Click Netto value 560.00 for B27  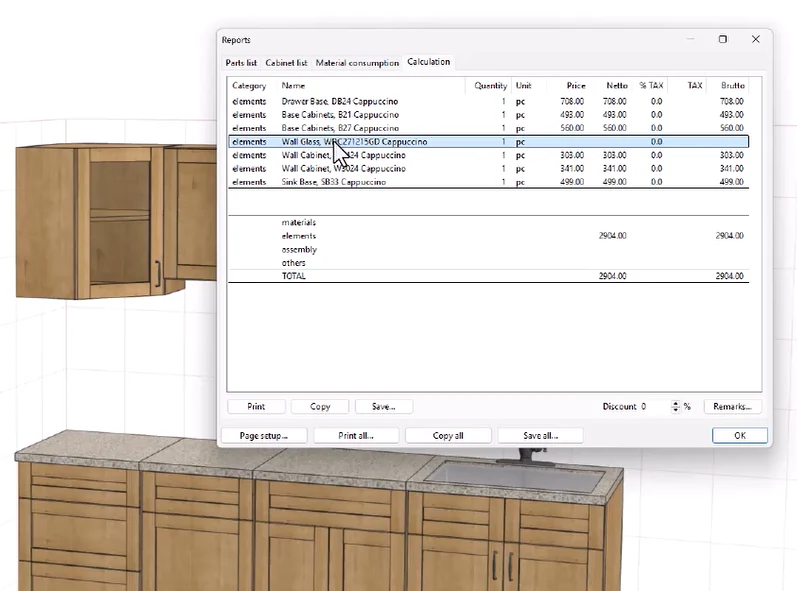pyautogui.click(x=615, y=128)
